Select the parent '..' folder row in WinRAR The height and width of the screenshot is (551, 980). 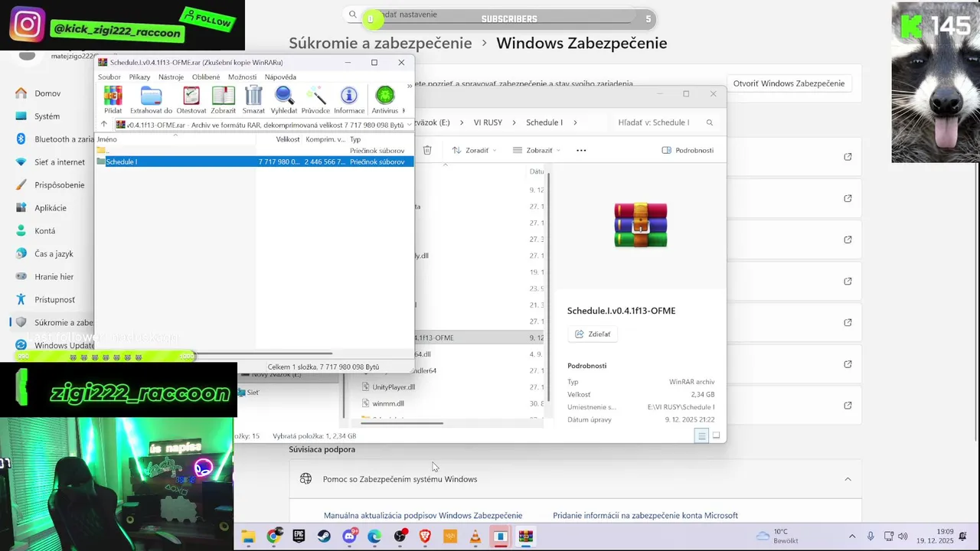pos(254,151)
